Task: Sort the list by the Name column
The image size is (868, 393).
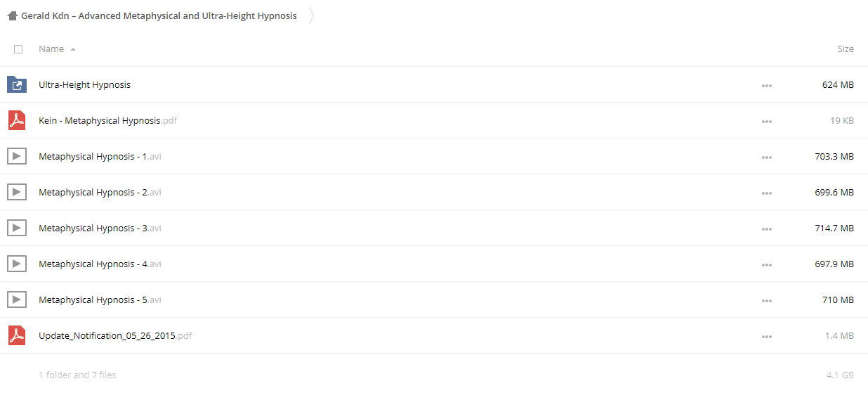Action: click(51, 49)
